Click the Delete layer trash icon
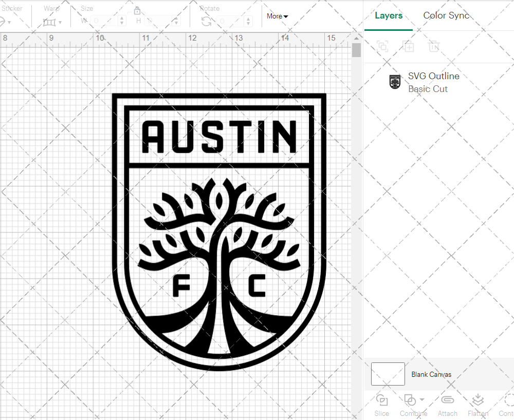Viewport: 514px width, 420px height. click(434, 46)
